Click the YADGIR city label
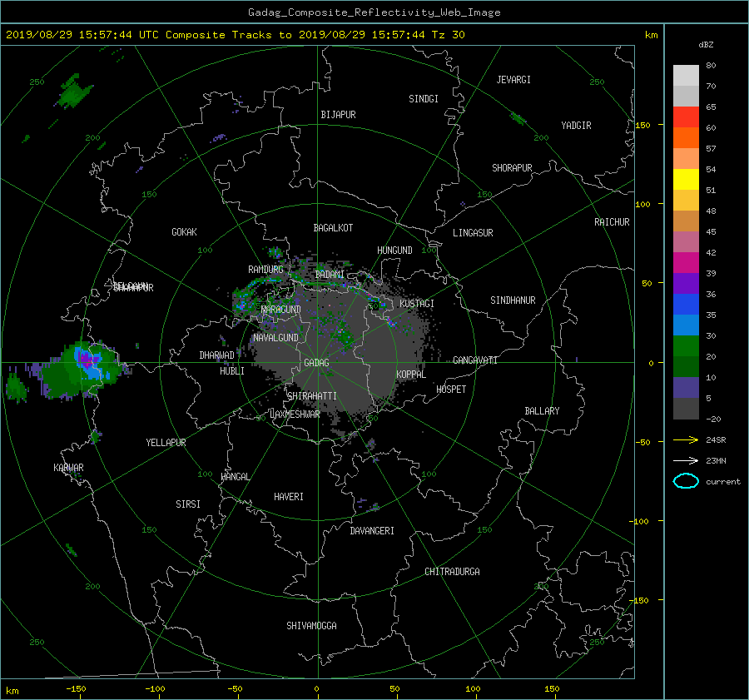 click(x=576, y=126)
